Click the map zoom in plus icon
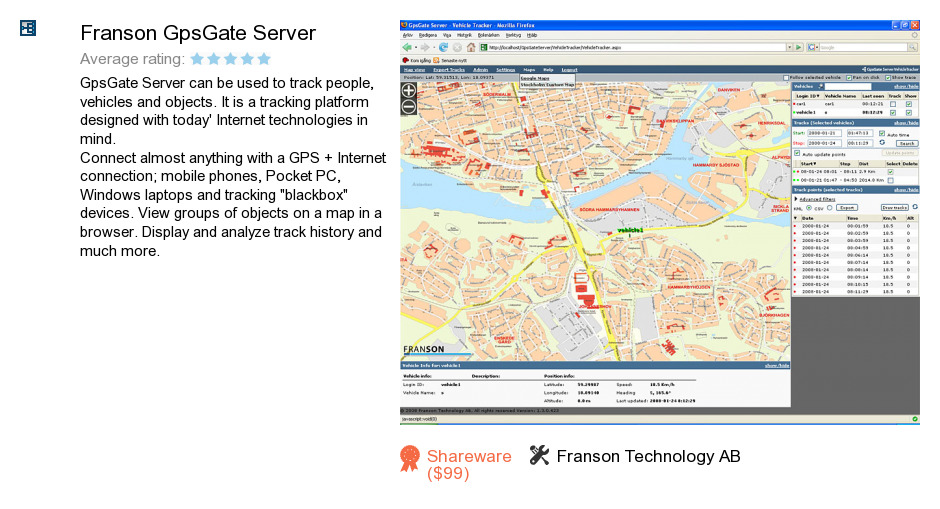 point(408,91)
